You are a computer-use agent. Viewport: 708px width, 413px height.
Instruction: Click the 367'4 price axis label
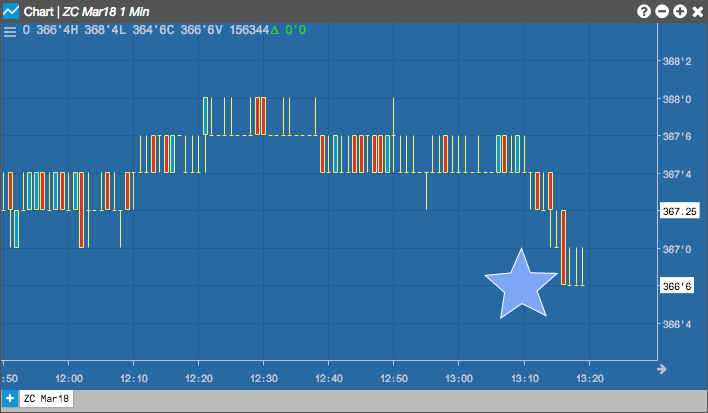(x=676, y=174)
